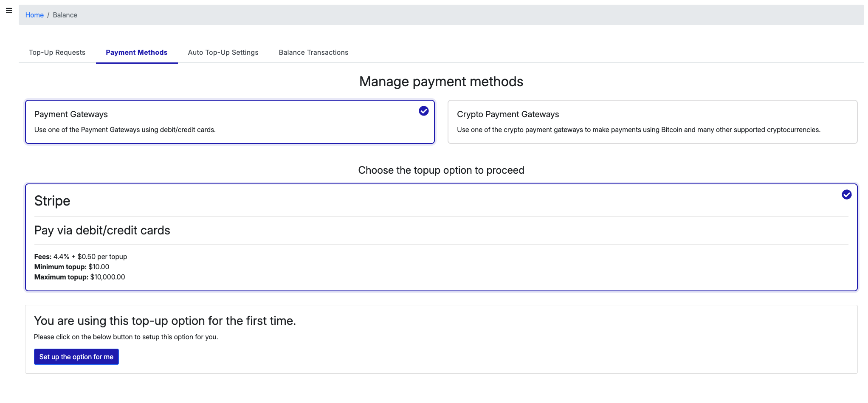
Task: Select the Stripe topup option
Action: (x=441, y=237)
